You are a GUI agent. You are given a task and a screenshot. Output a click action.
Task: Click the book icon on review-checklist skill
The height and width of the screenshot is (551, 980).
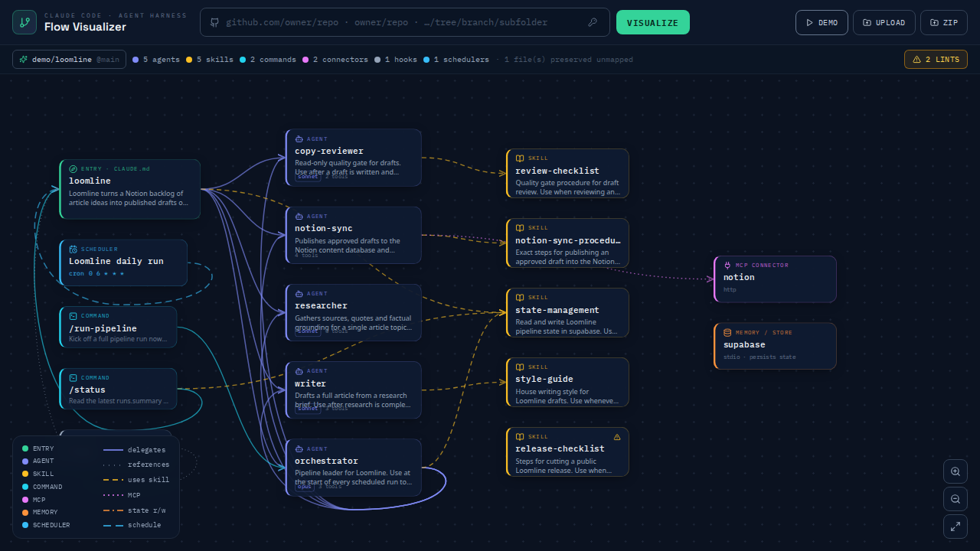(x=520, y=158)
